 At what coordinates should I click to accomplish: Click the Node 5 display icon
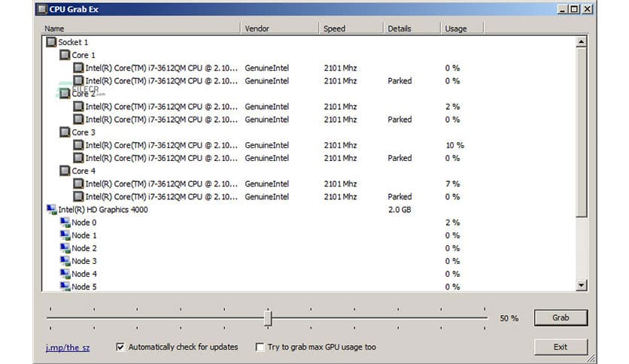(65, 287)
